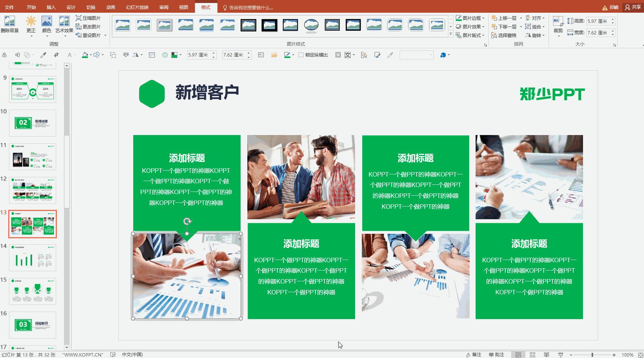Activate the 裁剪 (Crop) tool
The width and height of the screenshot is (644, 358).
coord(557,25)
